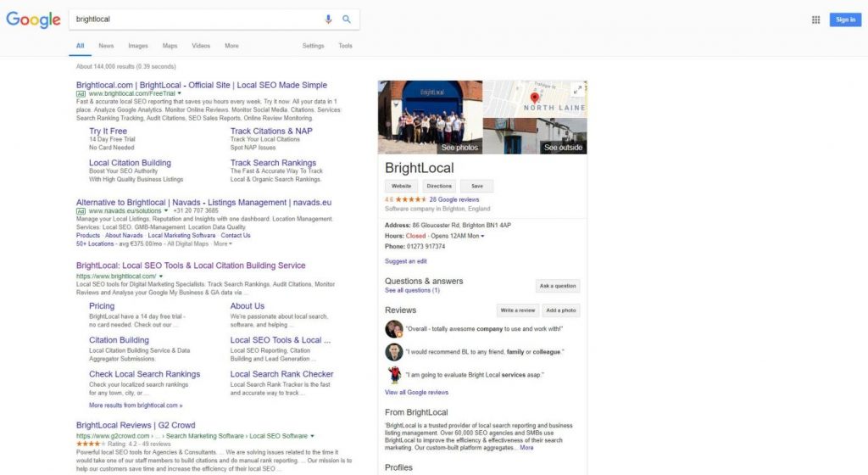Viewport: 868px width, 475px height.
Task: Open the 28 Google reviews link
Action: (x=454, y=200)
